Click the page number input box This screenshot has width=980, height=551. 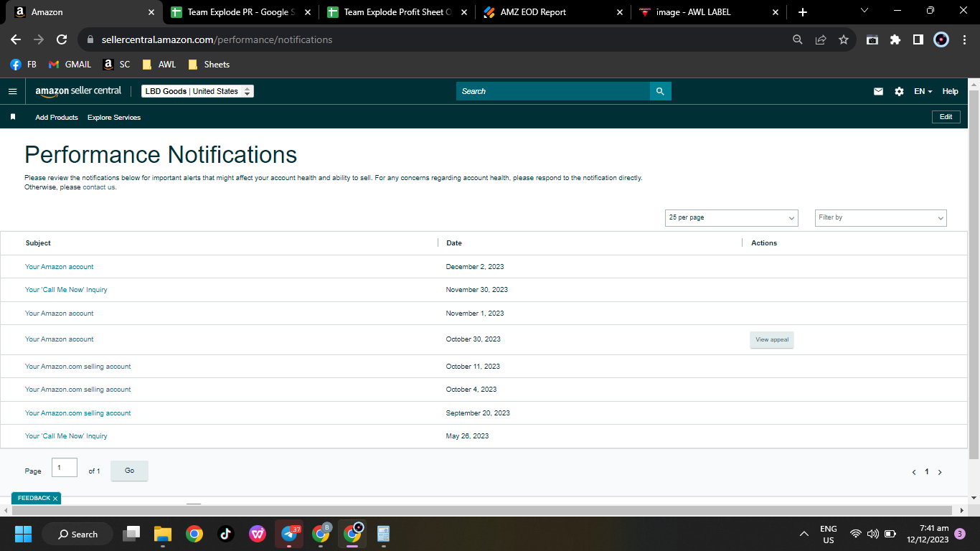pos(65,467)
